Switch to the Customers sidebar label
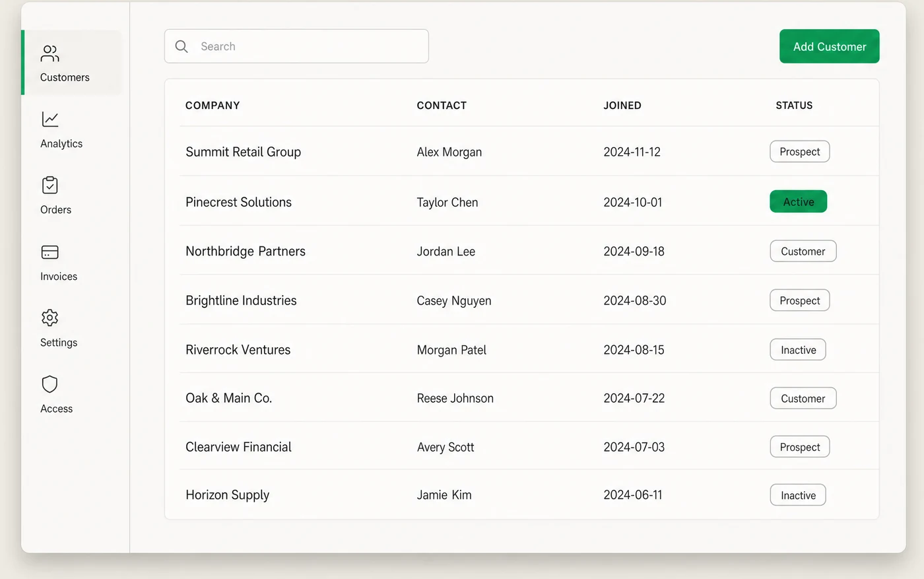The image size is (924, 579). [65, 77]
